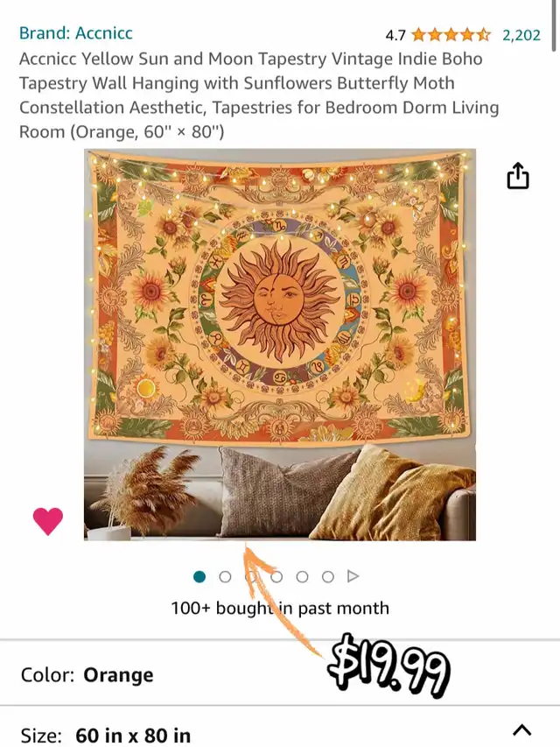Image resolution: width=560 pixels, height=747 pixels.
Task: Expand the Color: Orange row
Action: click(280, 674)
